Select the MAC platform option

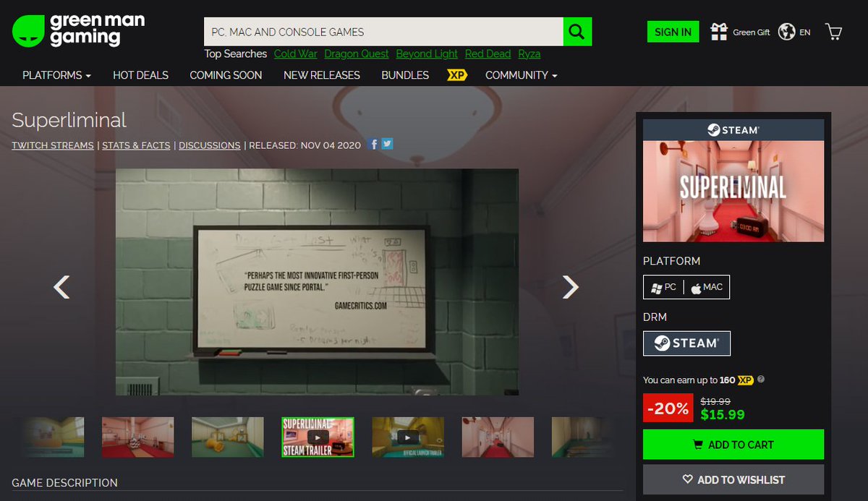click(707, 287)
